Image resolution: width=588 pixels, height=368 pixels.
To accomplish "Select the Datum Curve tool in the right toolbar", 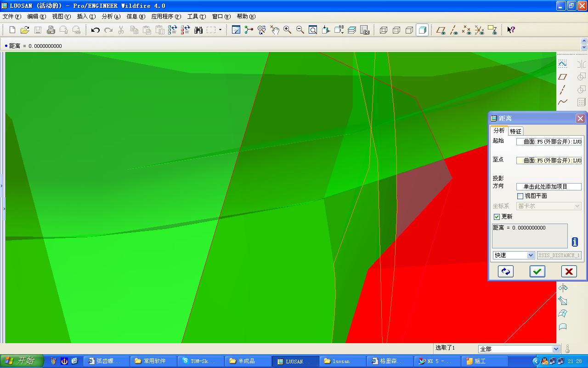I will click(x=563, y=102).
